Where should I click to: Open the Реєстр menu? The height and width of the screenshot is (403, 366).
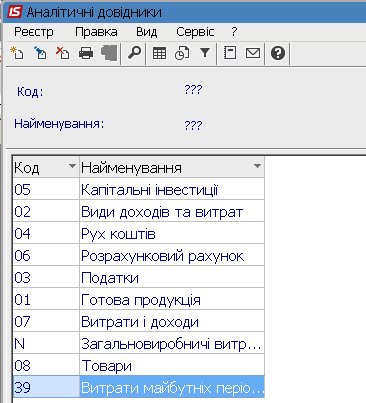[x=33, y=32]
